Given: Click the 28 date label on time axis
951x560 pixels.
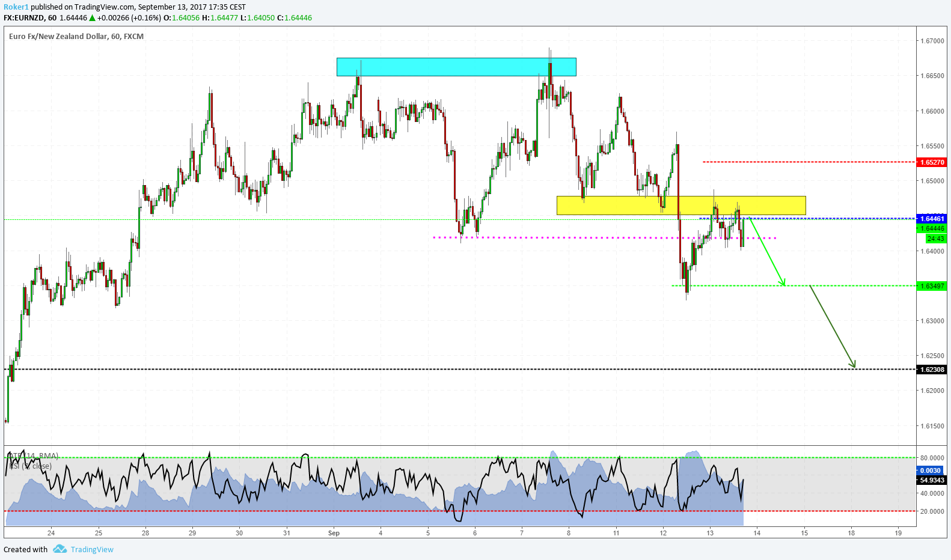Looking at the screenshot, I should click(x=145, y=533).
